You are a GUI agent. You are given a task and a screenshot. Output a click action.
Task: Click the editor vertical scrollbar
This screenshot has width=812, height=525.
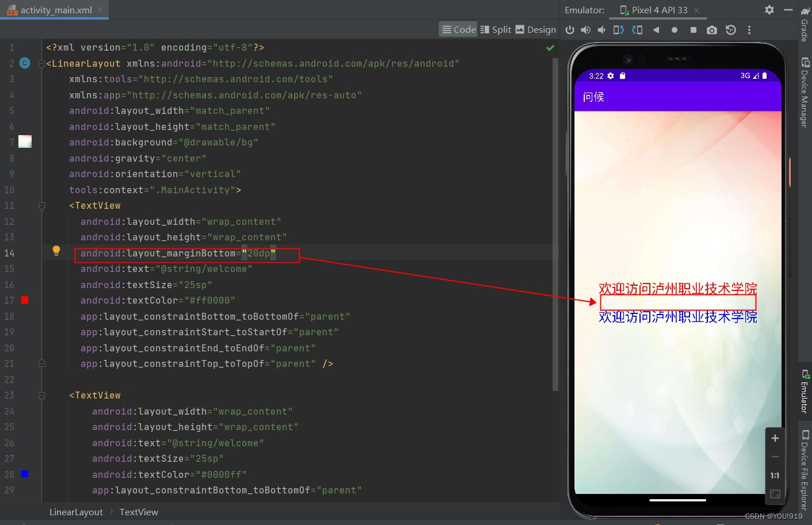(556, 224)
